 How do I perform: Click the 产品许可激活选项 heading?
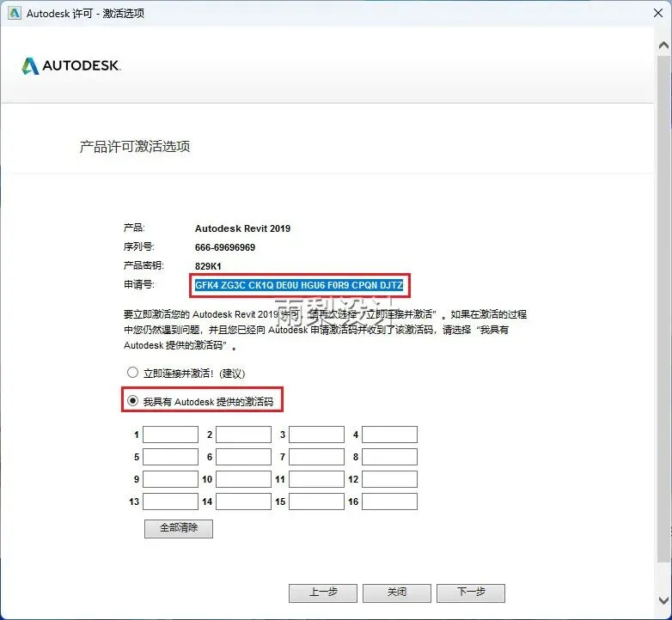(x=135, y=147)
